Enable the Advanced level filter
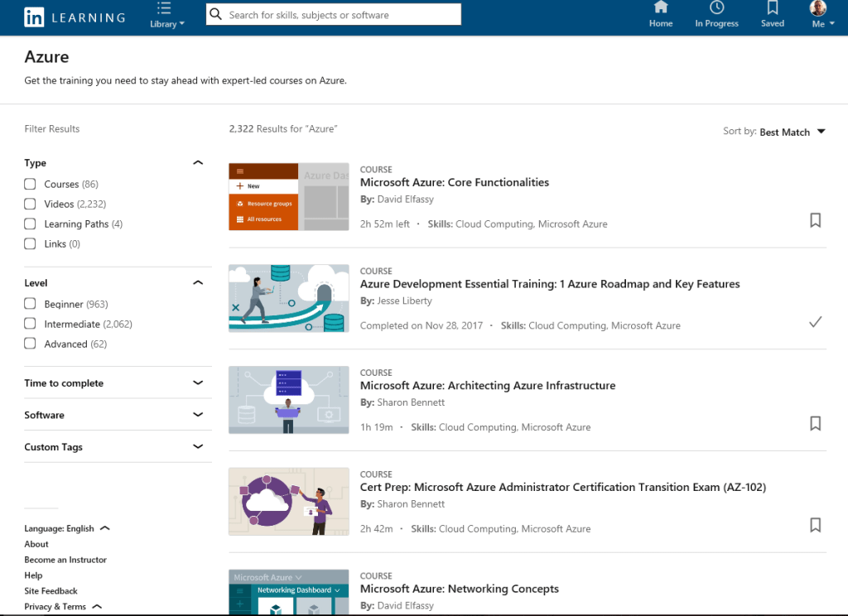Image resolution: width=848 pixels, height=616 pixels. coord(30,344)
